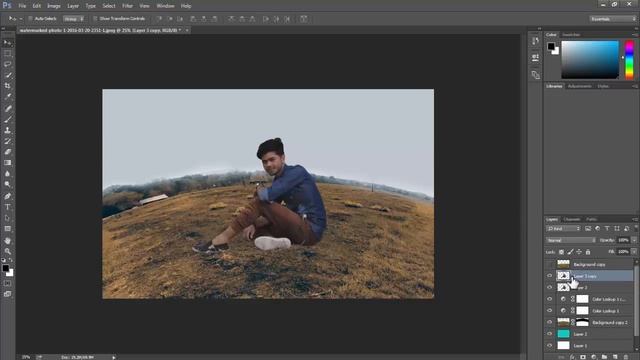Open the Image menu
The height and width of the screenshot is (360, 640).
(x=53, y=6)
